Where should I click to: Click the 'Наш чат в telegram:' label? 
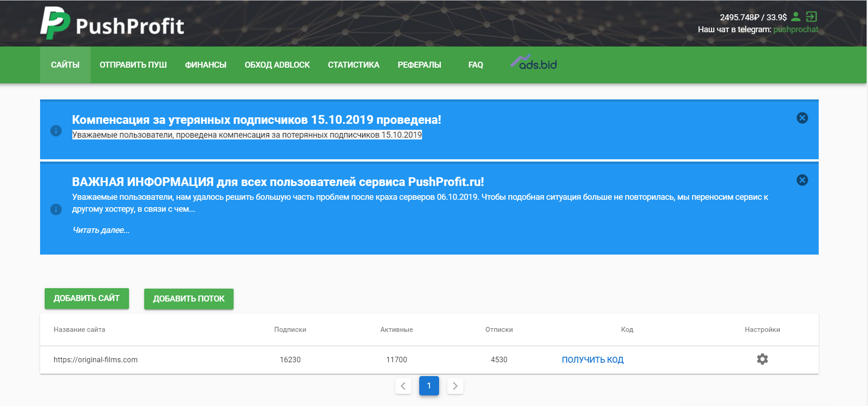tap(734, 29)
